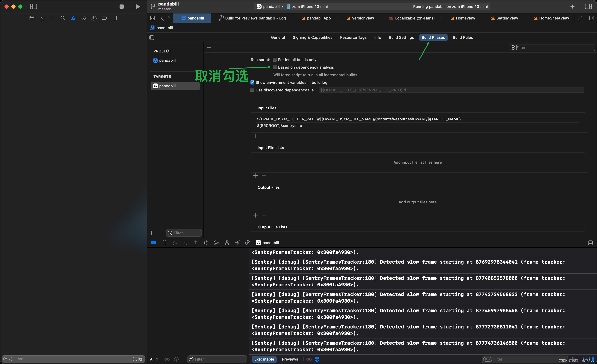This screenshot has width=597, height=364.
Task: Open the build phases filter options
Action: pos(513,48)
